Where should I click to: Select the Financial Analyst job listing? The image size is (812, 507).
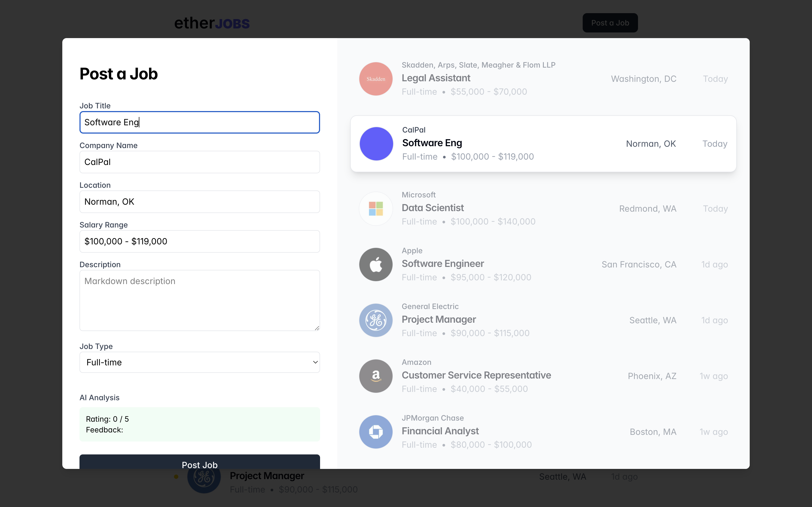tap(440, 431)
